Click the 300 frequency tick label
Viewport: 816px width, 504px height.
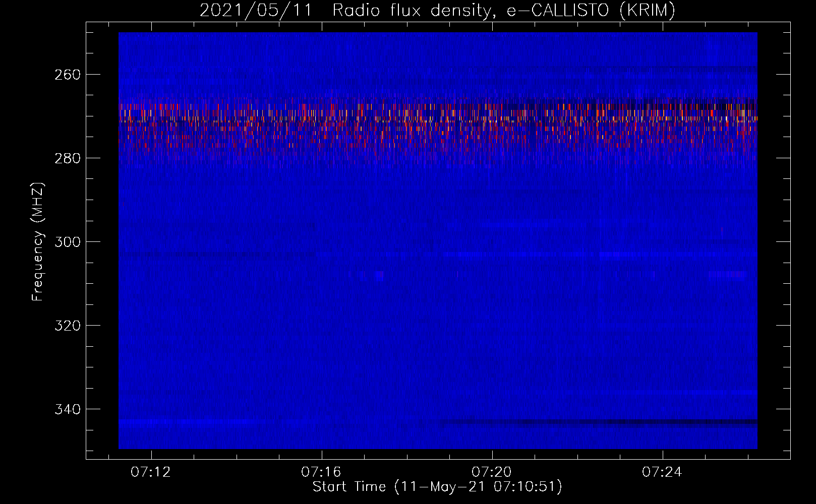tap(68, 242)
